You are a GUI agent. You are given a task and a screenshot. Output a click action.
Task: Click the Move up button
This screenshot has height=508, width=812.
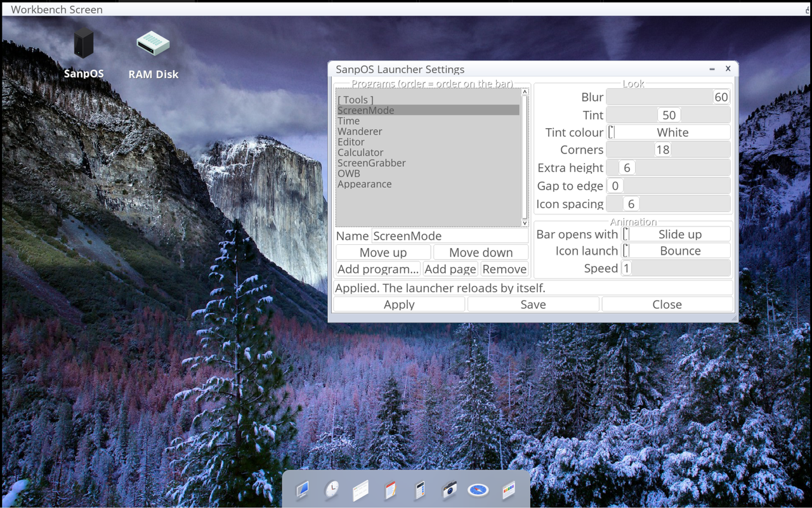[383, 252]
